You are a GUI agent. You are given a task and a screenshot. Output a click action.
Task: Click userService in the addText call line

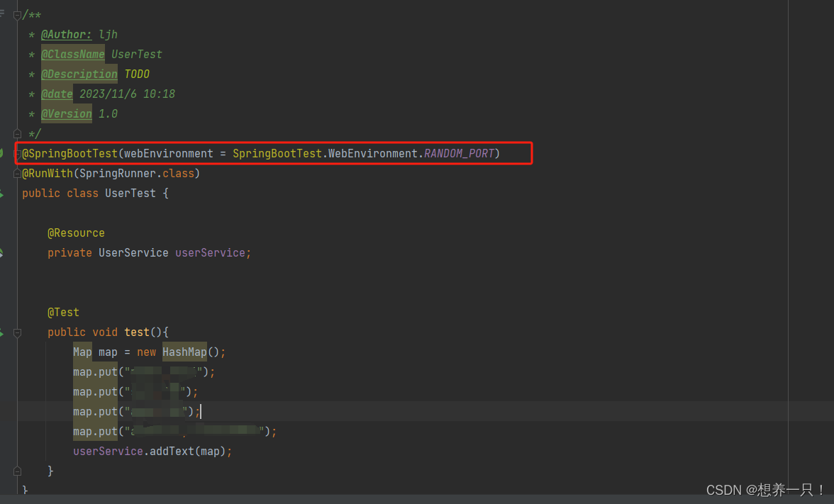pyautogui.click(x=108, y=452)
